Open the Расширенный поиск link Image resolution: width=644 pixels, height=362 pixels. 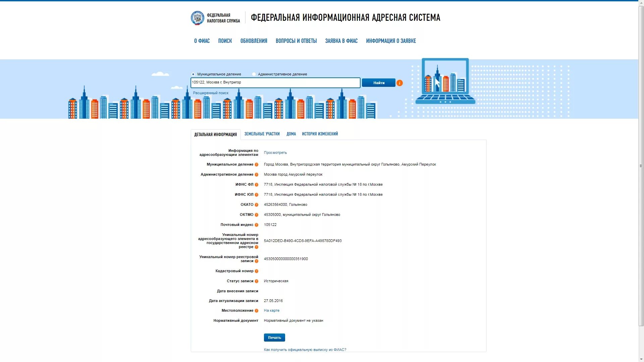[211, 93]
